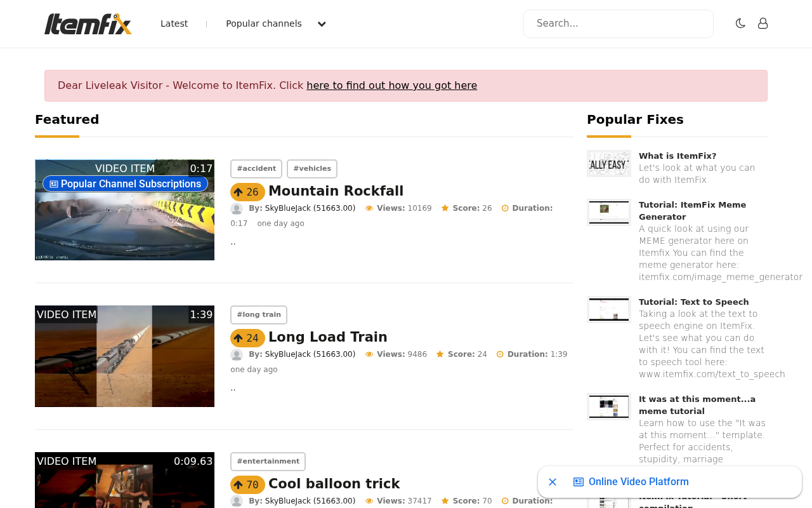Click the ItemFix logo
The image size is (812, 508).
coord(88,23)
